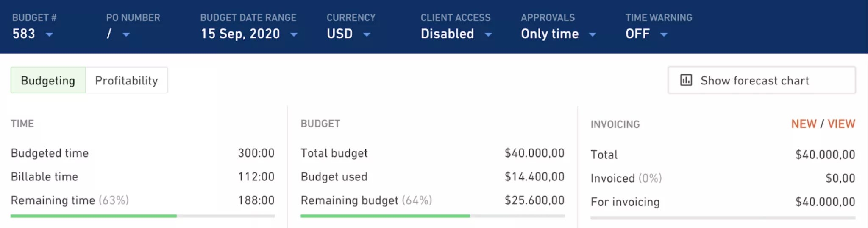Screen dimensions: 868x228
Task: Expand the Approvals Only time dropdown
Action: (x=559, y=34)
